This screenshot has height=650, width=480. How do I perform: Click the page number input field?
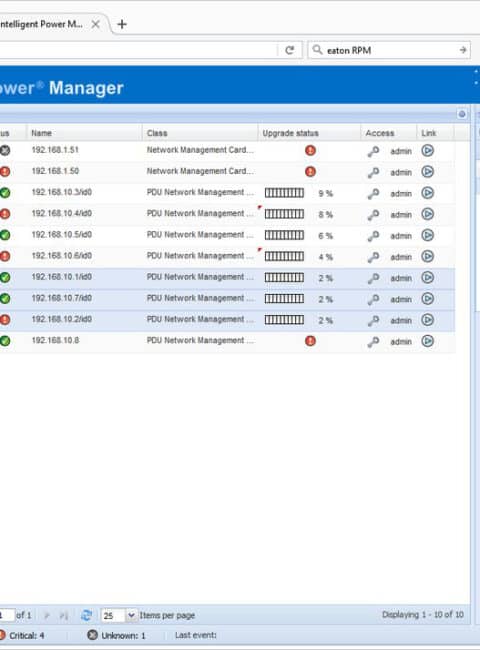click(x=7, y=615)
